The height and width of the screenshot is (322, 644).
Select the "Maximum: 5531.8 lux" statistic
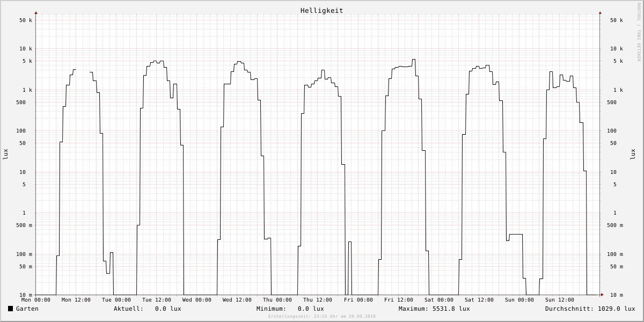434,309
